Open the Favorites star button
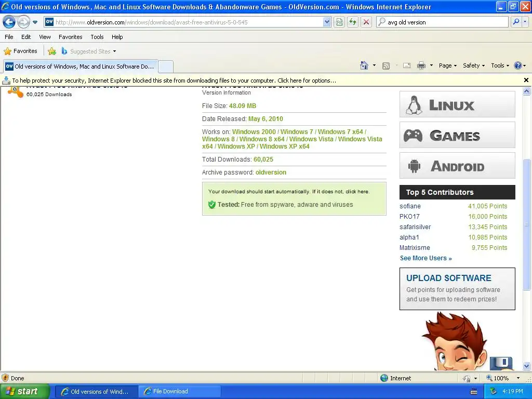Viewport: 532px width, 399px height. [20, 51]
